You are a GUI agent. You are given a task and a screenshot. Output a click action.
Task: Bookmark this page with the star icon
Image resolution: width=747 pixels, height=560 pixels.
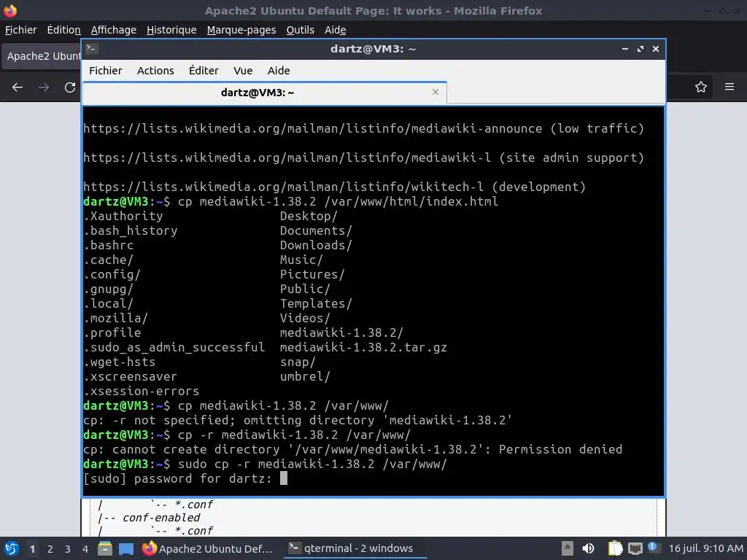click(701, 87)
